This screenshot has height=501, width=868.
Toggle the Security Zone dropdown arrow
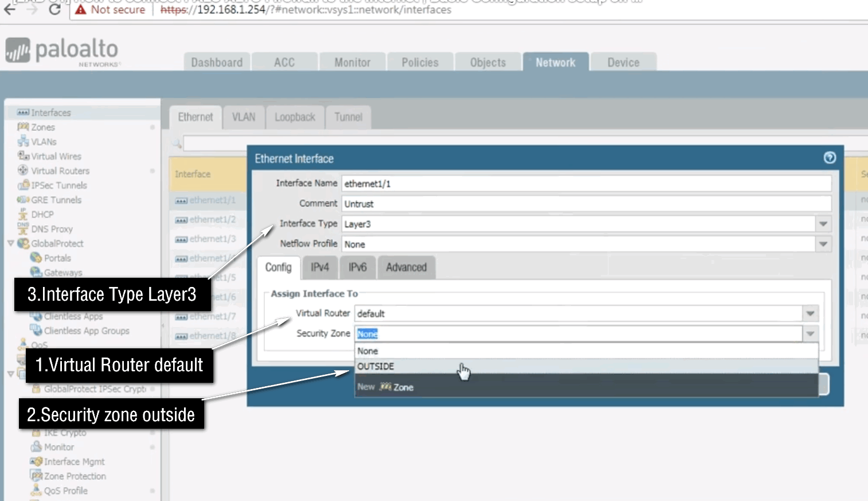[811, 333]
